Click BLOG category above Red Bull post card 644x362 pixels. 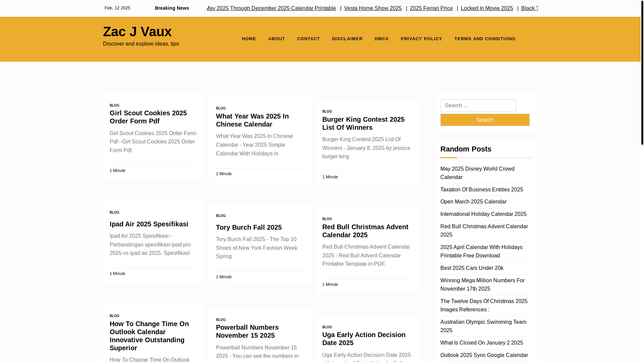point(327,219)
